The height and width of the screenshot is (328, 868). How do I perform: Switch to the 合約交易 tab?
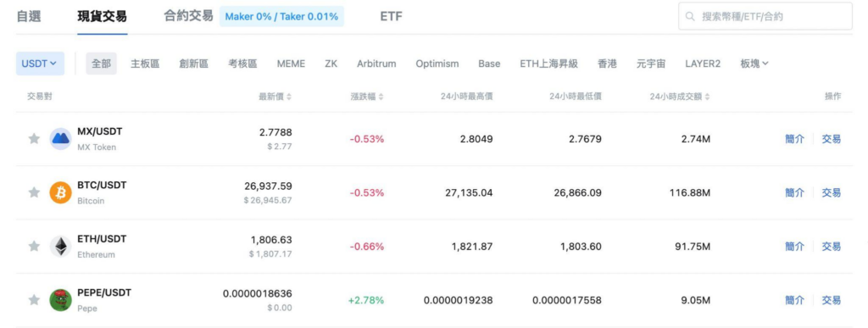point(188,16)
